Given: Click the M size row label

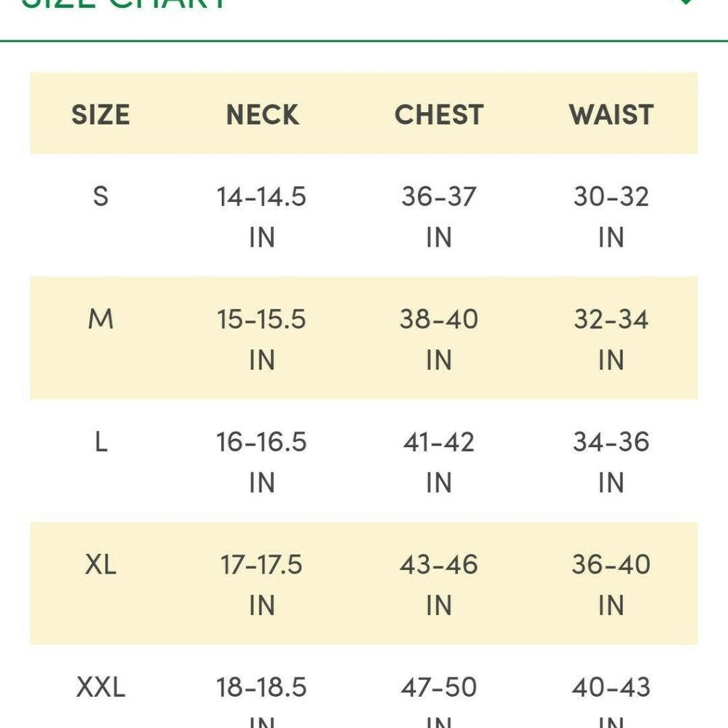Looking at the screenshot, I should (x=100, y=319).
